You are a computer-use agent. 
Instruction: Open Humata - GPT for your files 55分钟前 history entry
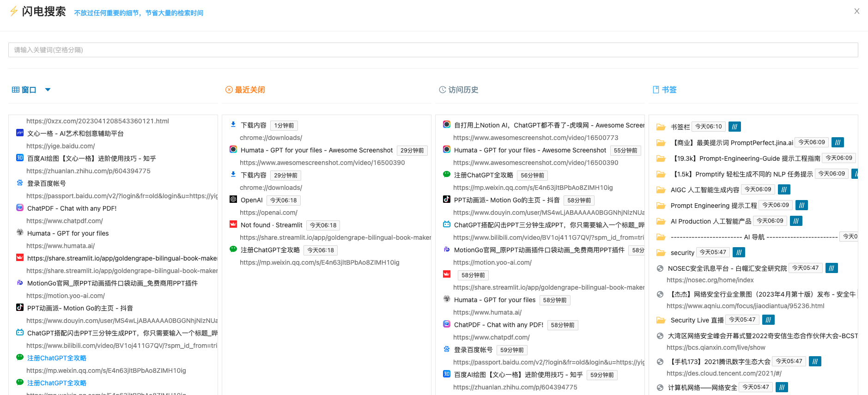[x=530, y=150]
